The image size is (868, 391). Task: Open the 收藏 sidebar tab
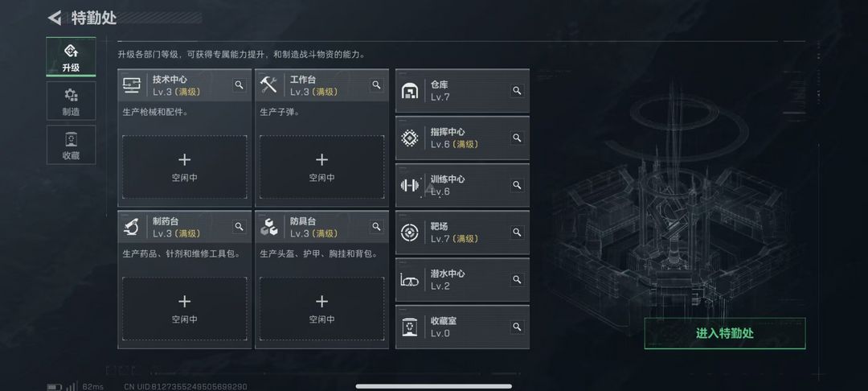point(71,145)
